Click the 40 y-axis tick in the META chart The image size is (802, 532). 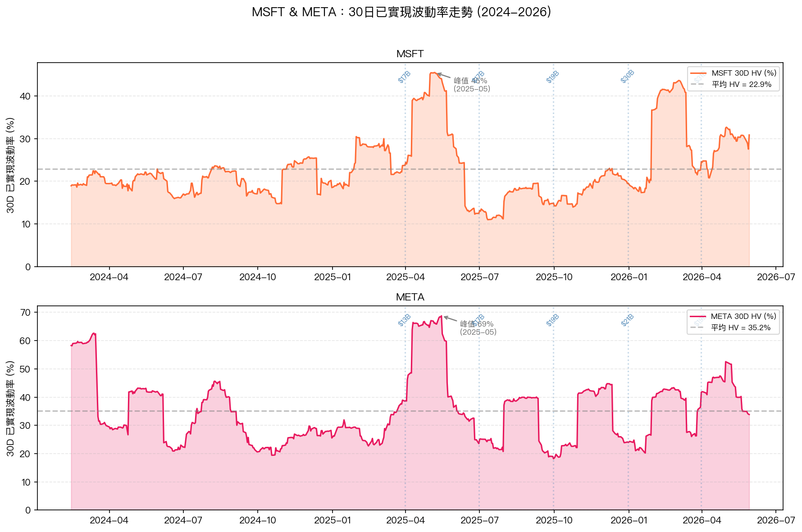point(25,398)
